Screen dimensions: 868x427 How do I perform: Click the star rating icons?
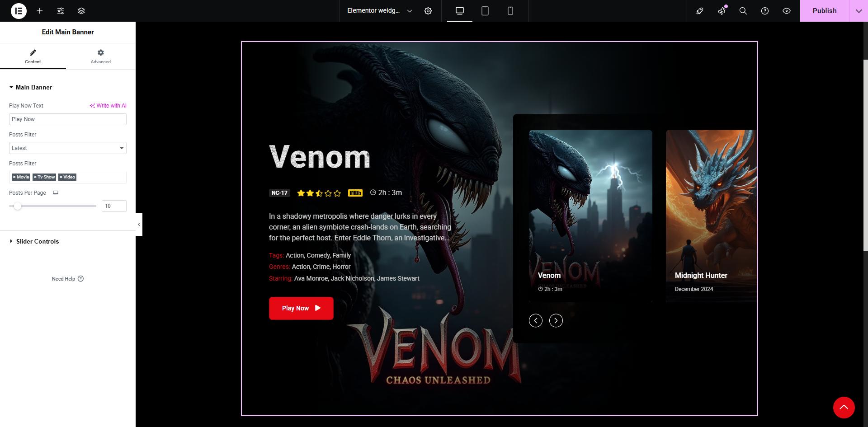pyautogui.click(x=319, y=193)
